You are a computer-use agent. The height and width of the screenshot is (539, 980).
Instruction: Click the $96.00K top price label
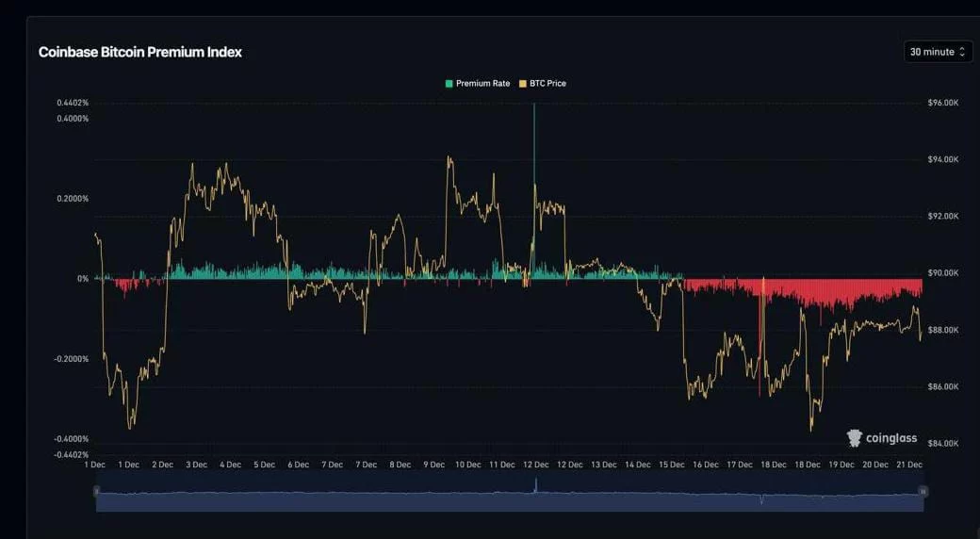[942, 103]
